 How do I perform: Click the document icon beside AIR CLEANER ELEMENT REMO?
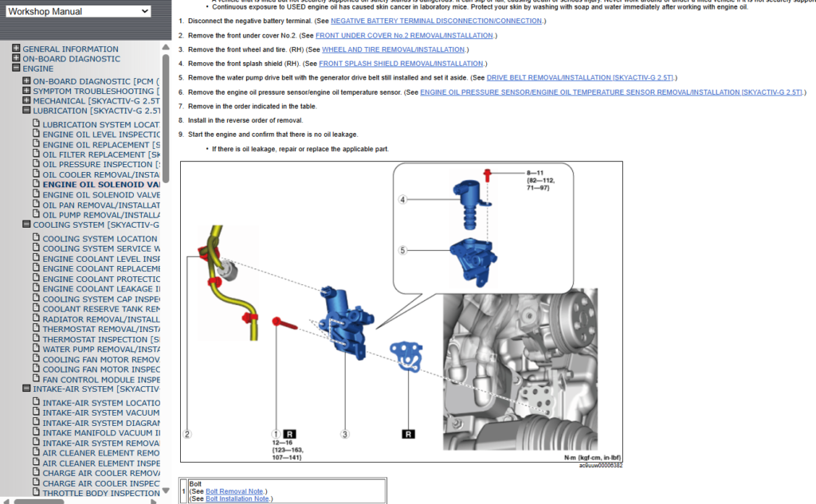tap(36, 452)
